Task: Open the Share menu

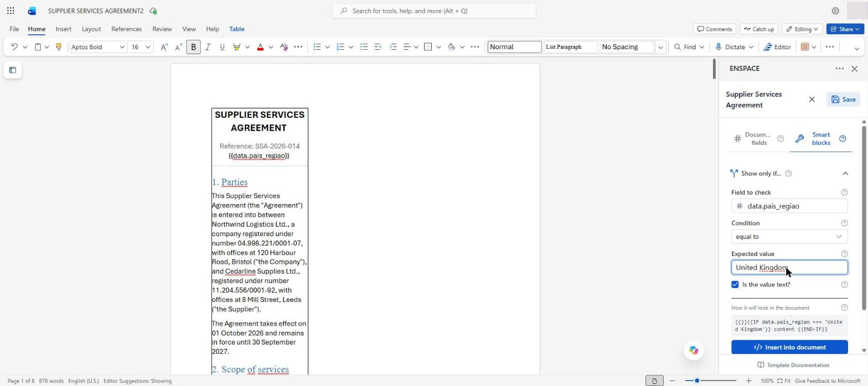Action: pos(845,29)
